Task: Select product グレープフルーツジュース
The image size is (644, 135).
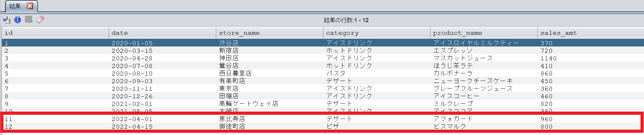Action: (473, 89)
